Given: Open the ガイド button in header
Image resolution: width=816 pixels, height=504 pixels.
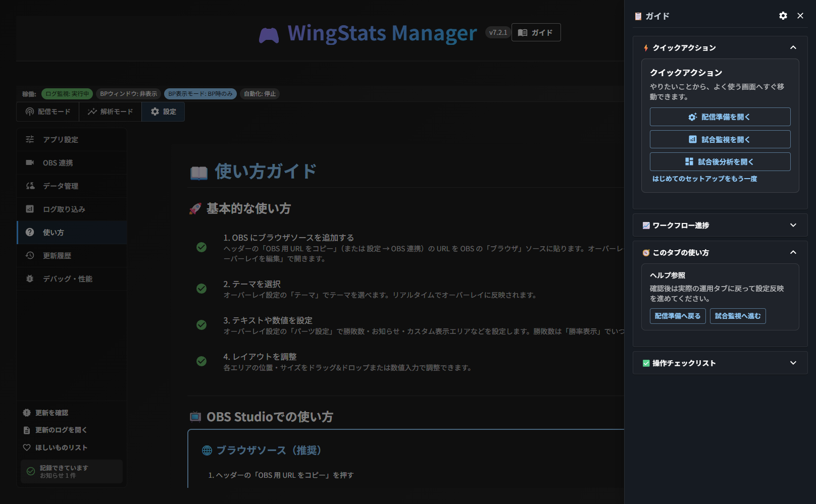Looking at the screenshot, I should [x=536, y=32].
